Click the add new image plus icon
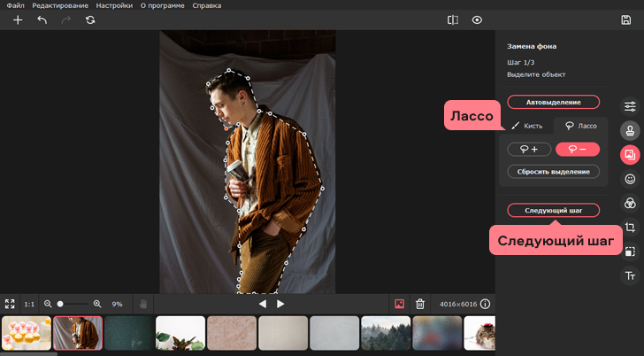Viewport: 644px width, 356px height. 17,19
